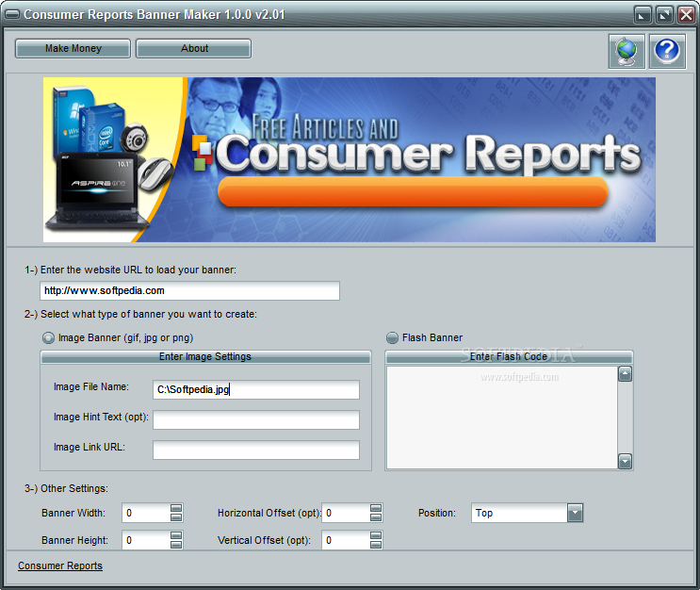
Task: Maximize the Banner Maker window
Action: (664, 15)
